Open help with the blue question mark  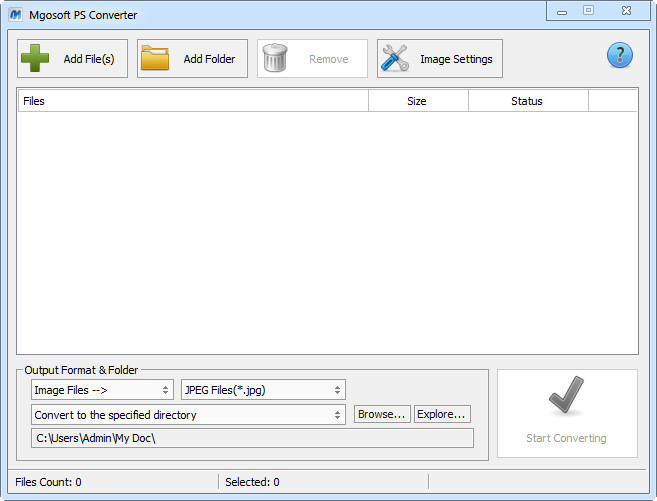(620, 55)
